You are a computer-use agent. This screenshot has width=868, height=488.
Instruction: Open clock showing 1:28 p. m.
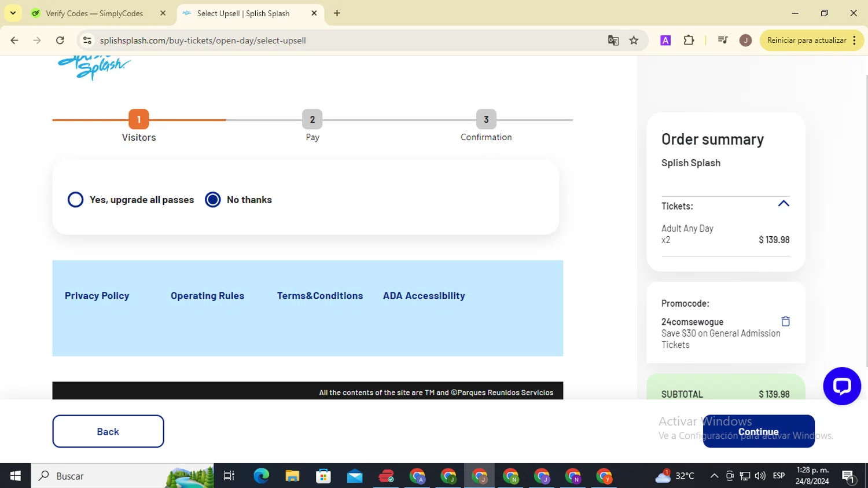click(812, 476)
